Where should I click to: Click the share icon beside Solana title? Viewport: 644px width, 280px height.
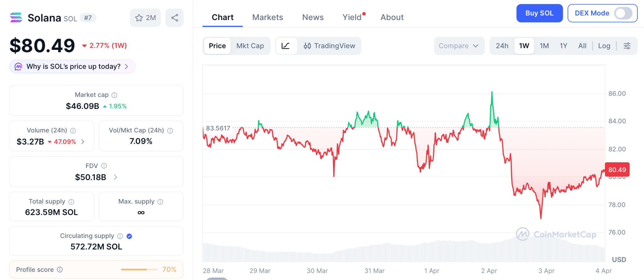(175, 18)
